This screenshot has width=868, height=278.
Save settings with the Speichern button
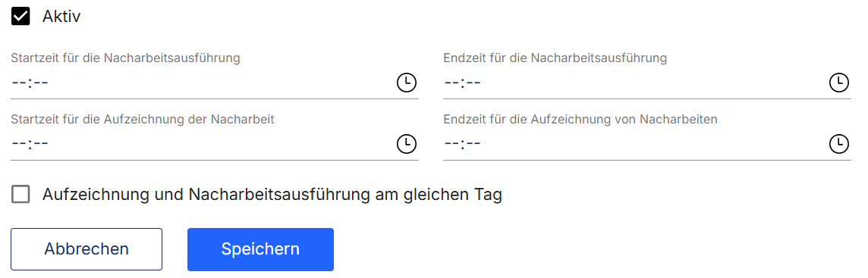pos(260,249)
